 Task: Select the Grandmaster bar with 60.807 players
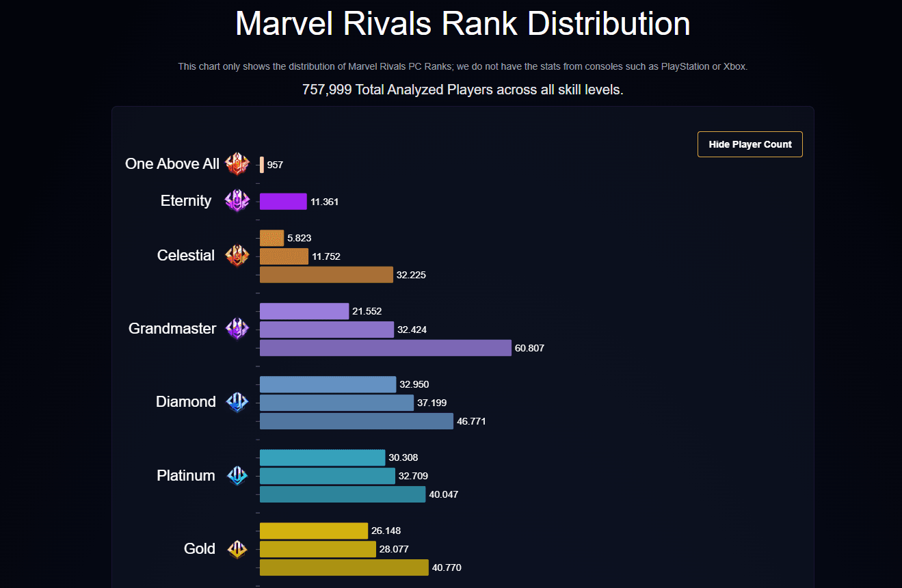385,348
